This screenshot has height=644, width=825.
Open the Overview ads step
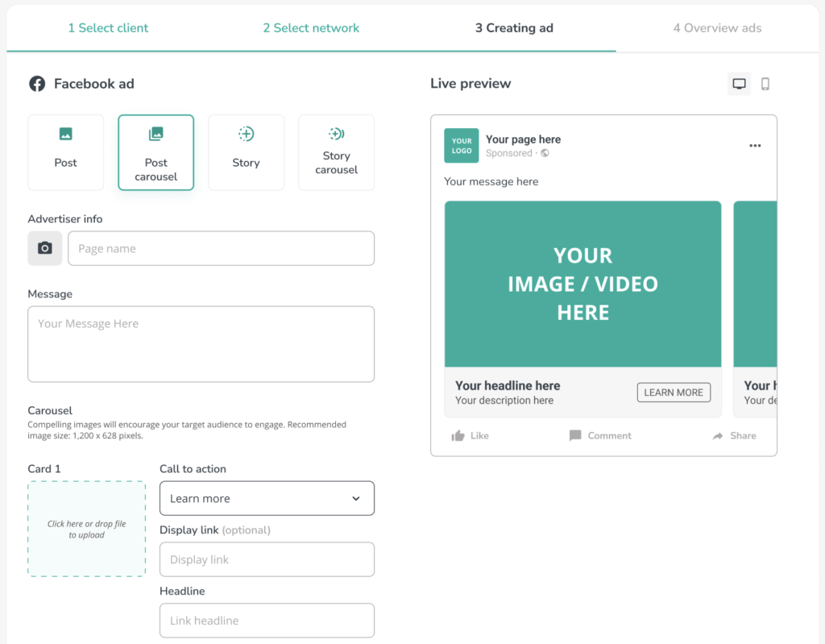click(717, 27)
